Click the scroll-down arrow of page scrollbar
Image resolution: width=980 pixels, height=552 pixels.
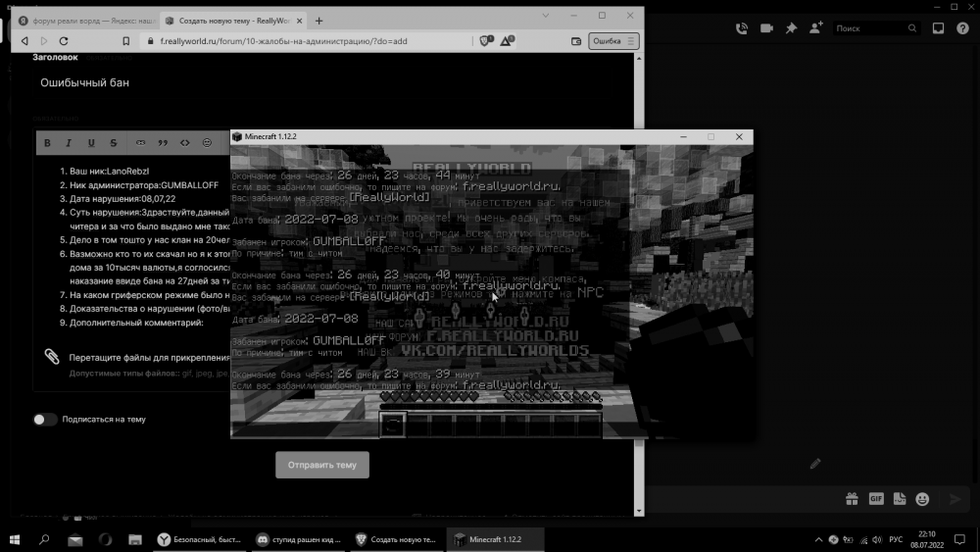(x=639, y=511)
